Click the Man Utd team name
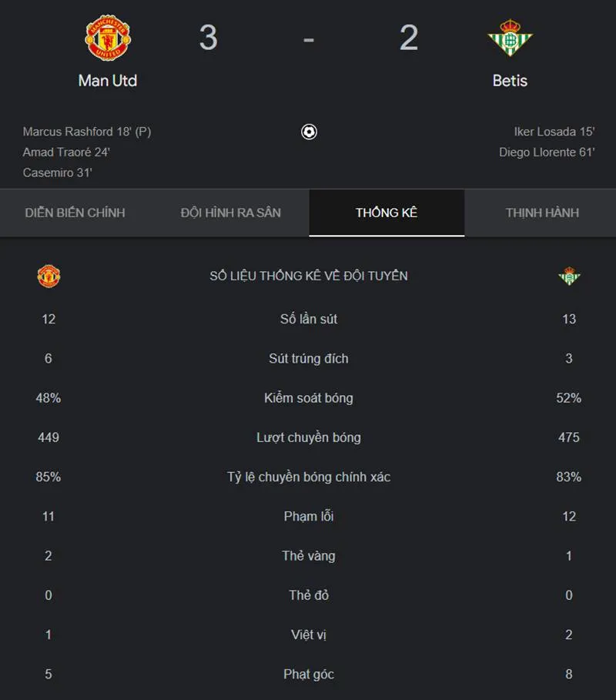616x700 pixels. pos(108,80)
